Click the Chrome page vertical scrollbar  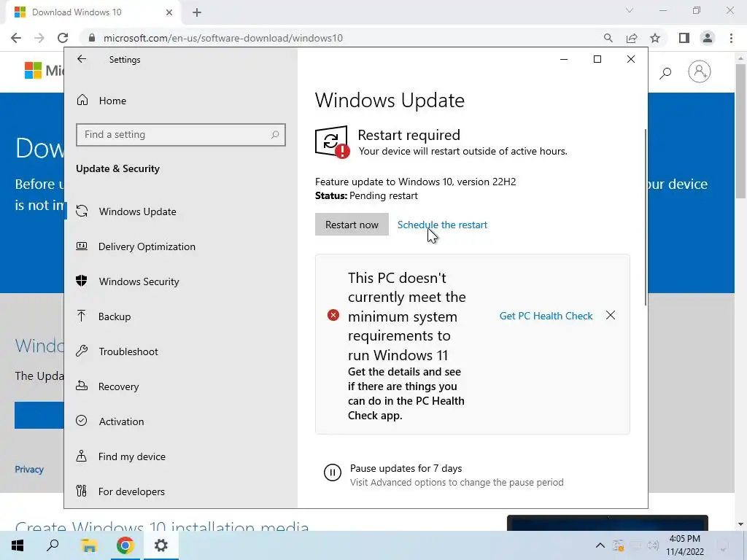[740, 131]
